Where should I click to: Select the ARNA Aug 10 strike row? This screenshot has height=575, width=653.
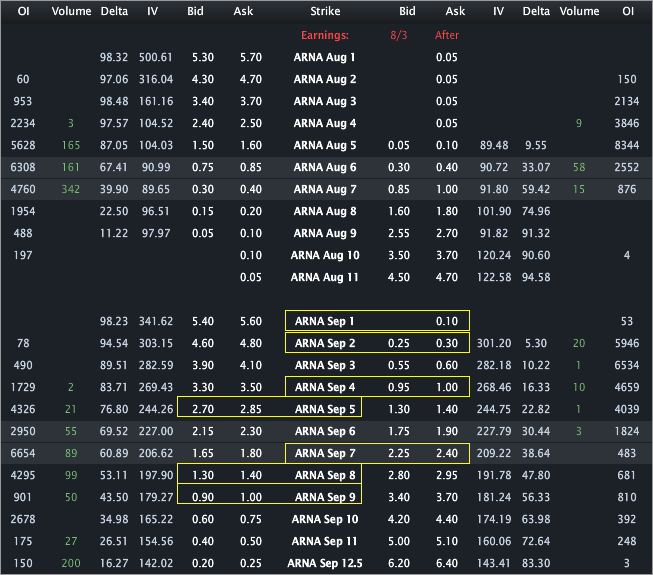click(326, 255)
